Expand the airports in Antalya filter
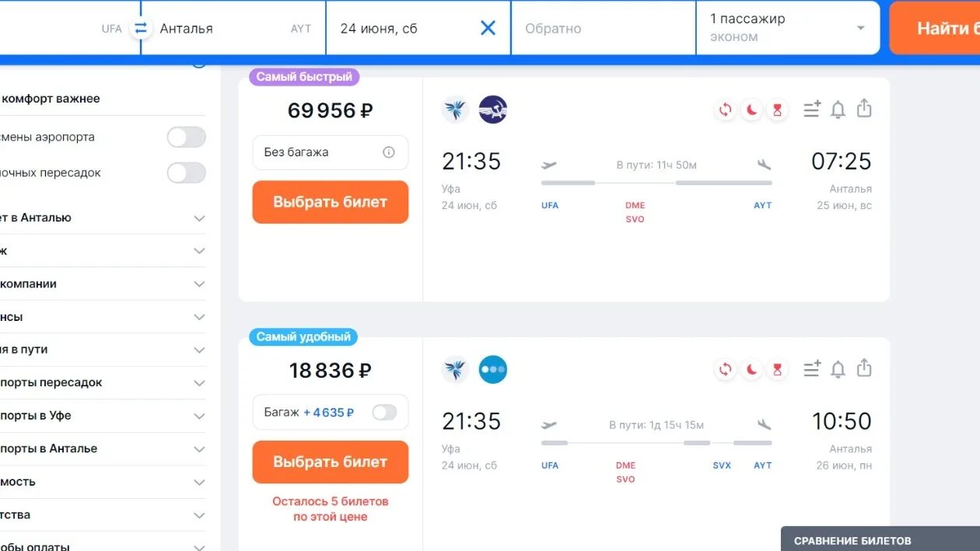This screenshot has height=551, width=980. (103, 448)
